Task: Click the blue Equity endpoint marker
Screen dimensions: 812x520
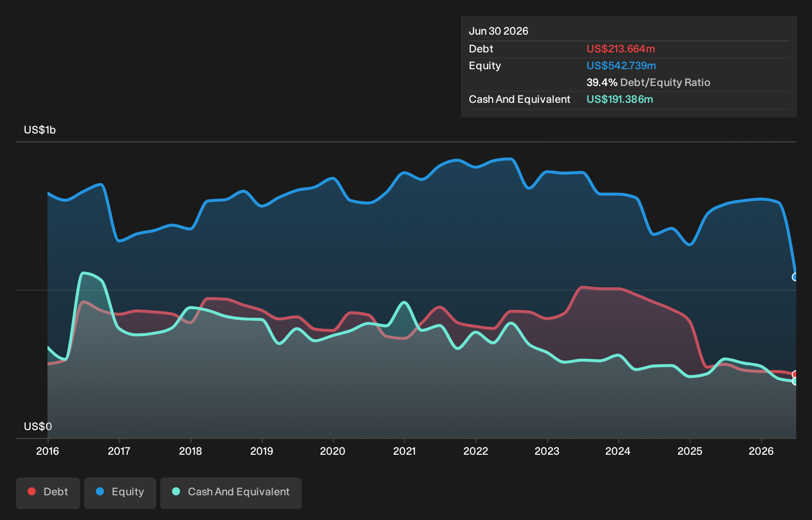Action: tap(795, 277)
